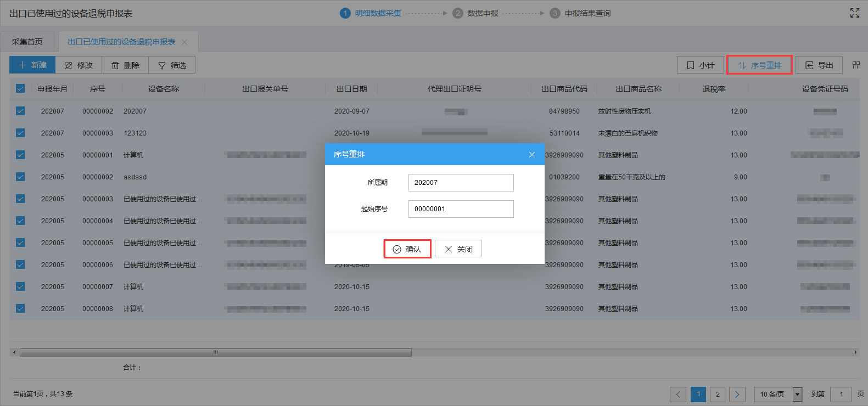This screenshot has height=406, width=868.
Task: Close the 出口已使用过的设备退税申报表 tab
Action: (x=184, y=42)
